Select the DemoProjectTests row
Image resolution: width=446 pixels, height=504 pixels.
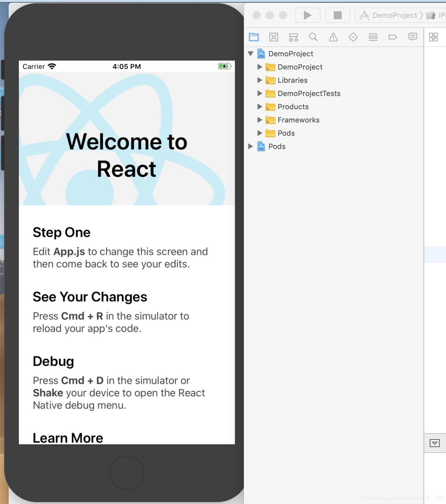[x=334, y=93]
